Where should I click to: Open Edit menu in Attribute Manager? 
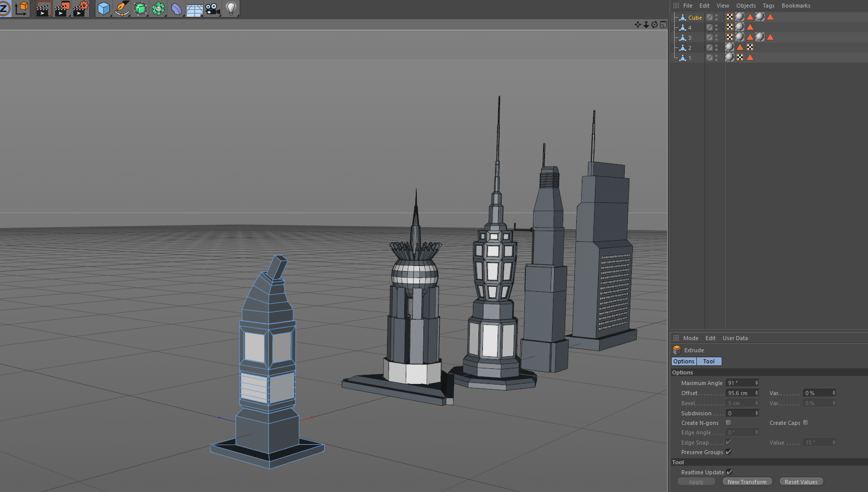click(711, 338)
